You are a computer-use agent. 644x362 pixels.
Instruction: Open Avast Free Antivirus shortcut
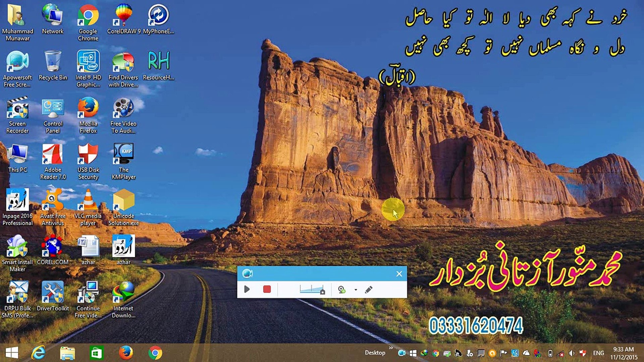[53, 207]
